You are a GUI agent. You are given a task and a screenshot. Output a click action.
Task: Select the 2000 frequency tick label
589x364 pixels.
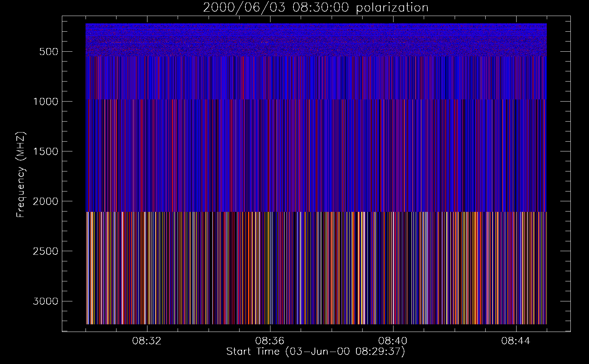46,201
